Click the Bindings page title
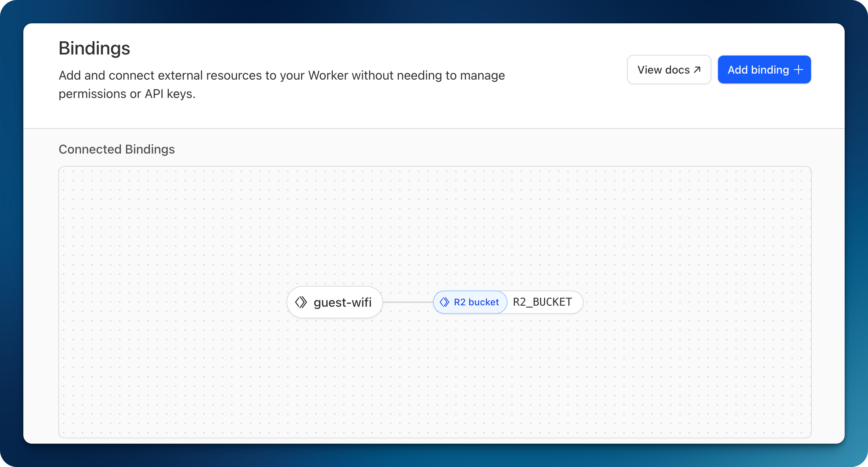The height and width of the screenshot is (467, 868). coord(94,48)
